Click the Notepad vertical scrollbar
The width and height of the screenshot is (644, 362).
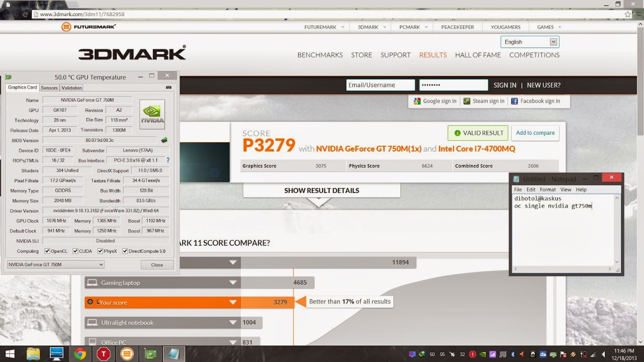617,230
